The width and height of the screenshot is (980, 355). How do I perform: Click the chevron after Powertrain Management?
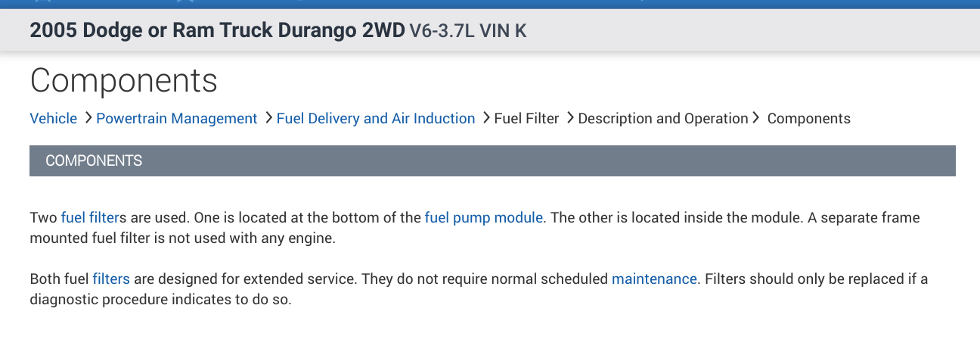click(x=268, y=118)
